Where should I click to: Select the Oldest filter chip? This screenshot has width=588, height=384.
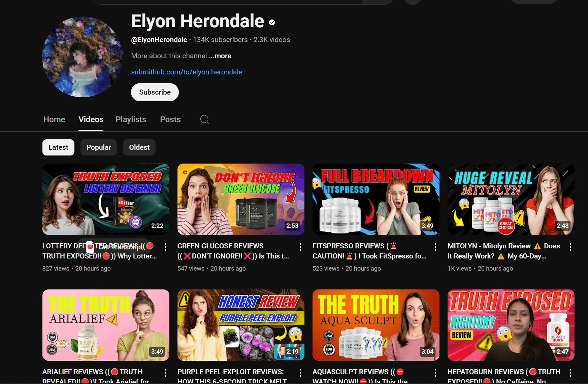point(139,147)
